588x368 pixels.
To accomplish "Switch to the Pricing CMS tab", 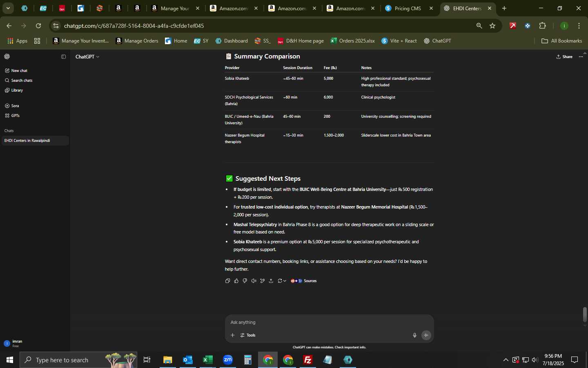I will click(x=408, y=8).
